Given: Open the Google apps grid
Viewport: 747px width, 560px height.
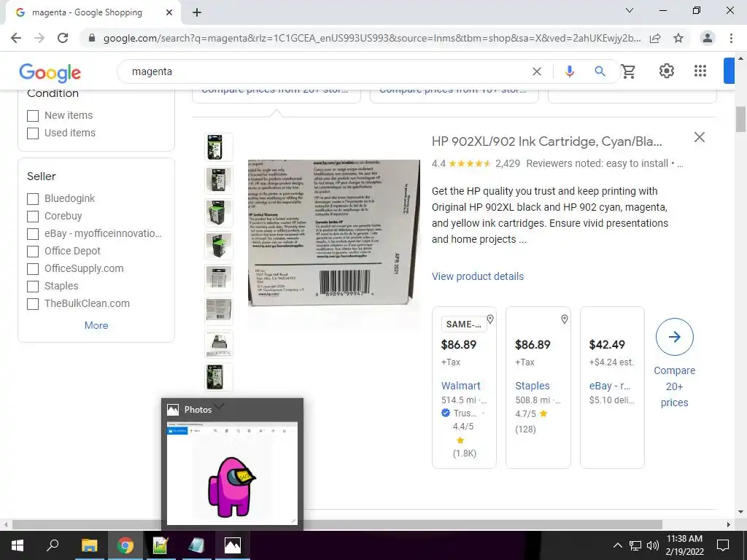Looking at the screenshot, I should pos(700,71).
